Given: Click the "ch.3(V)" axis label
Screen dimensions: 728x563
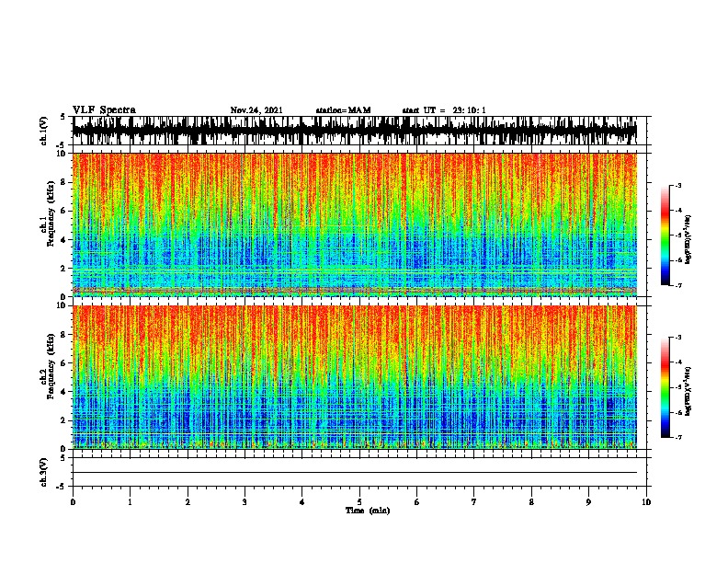Looking at the screenshot, I should pos(44,473).
